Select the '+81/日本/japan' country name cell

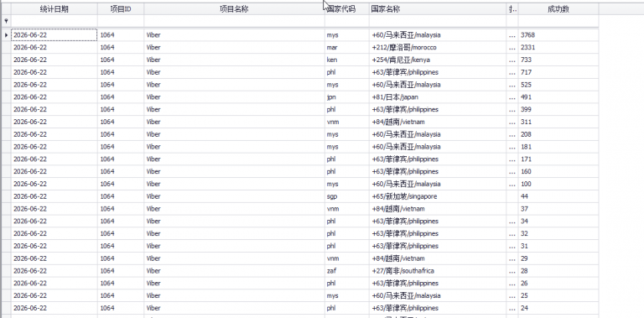(x=438, y=97)
